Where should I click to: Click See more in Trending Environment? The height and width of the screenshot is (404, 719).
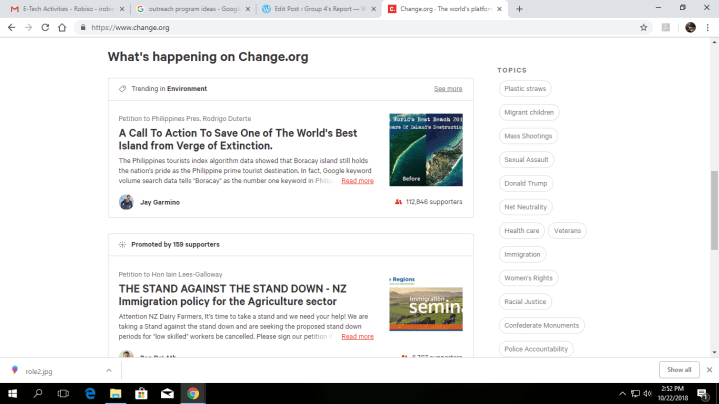point(447,89)
